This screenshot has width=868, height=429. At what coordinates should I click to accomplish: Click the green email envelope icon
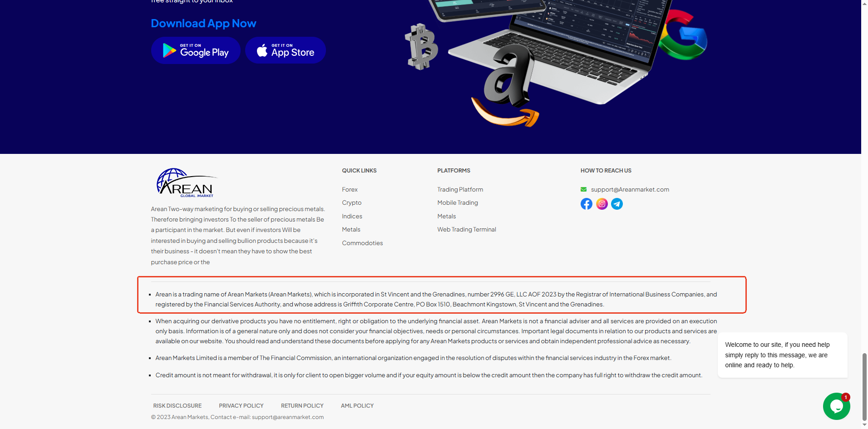[583, 189]
